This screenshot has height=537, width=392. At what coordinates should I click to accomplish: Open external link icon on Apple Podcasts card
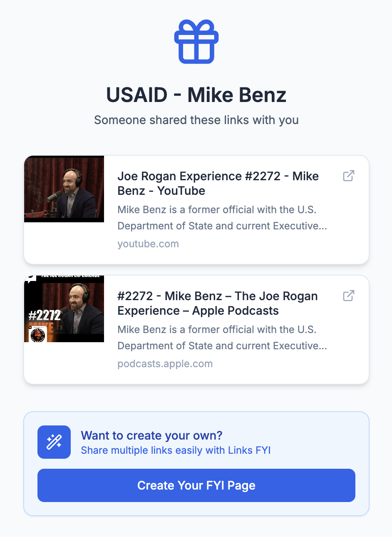pos(348,296)
